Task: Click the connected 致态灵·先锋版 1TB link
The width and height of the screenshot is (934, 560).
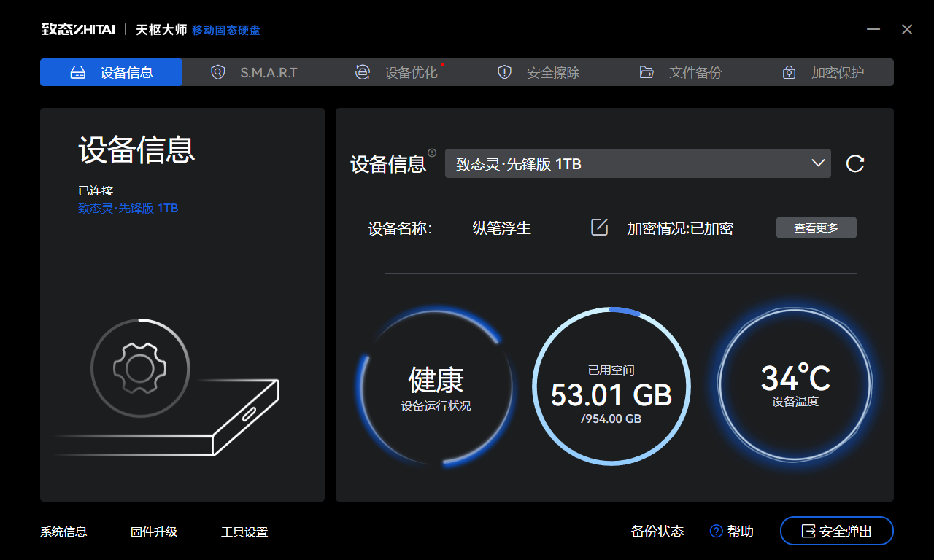Action: pos(130,208)
